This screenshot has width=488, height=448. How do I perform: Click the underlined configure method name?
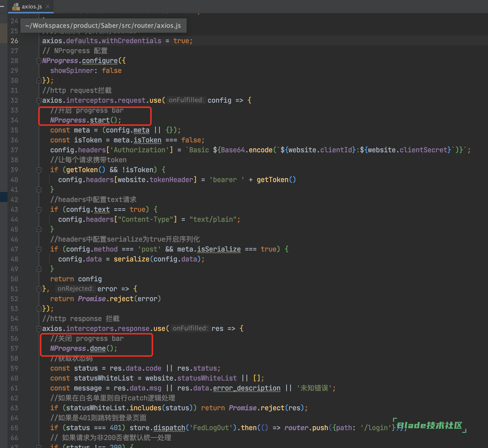click(x=100, y=61)
